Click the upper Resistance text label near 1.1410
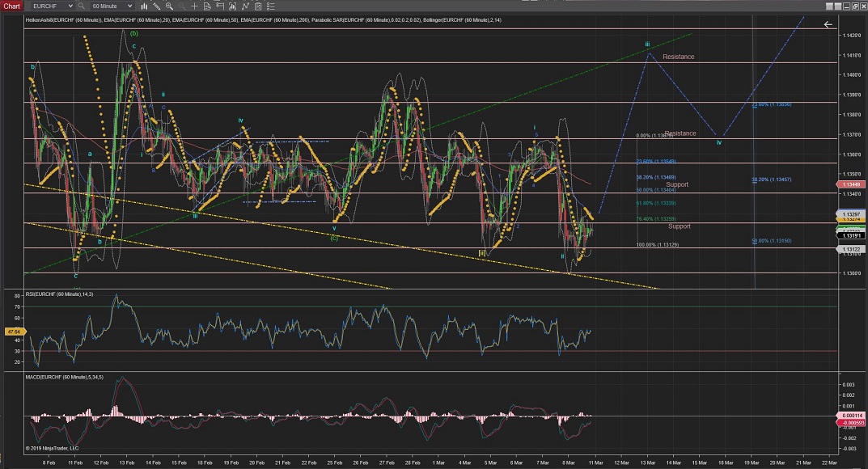Screen dimensions: 868x469 click(678, 57)
